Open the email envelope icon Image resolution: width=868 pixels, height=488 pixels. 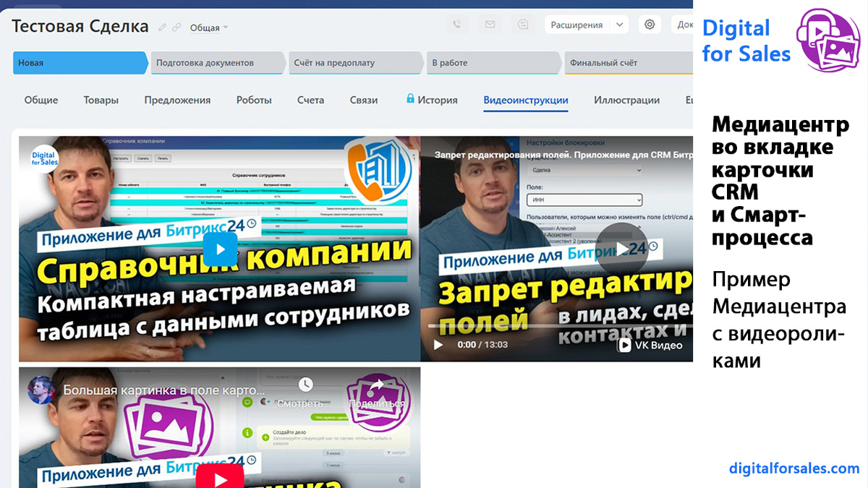pos(490,24)
